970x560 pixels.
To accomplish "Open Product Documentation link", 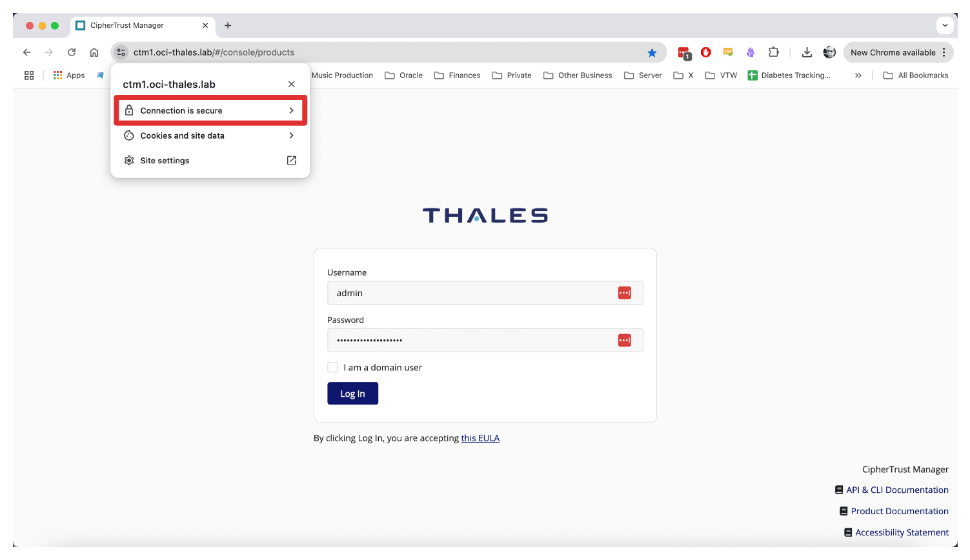I will pyautogui.click(x=894, y=511).
